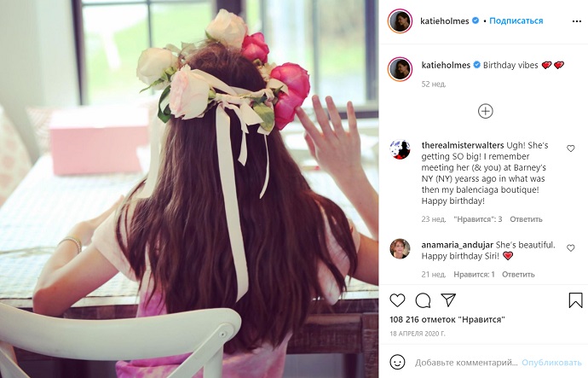The image size is (588, 378).
Task: Open 108 216 likes list
Action: coord(447,320)
